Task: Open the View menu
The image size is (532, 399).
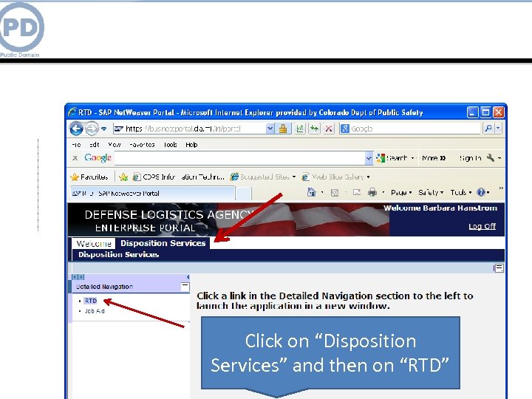Action: click(115, 145)
